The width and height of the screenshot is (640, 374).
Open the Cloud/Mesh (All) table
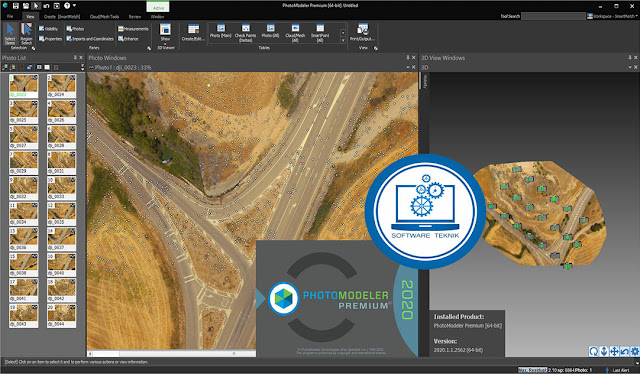(295, 33)
